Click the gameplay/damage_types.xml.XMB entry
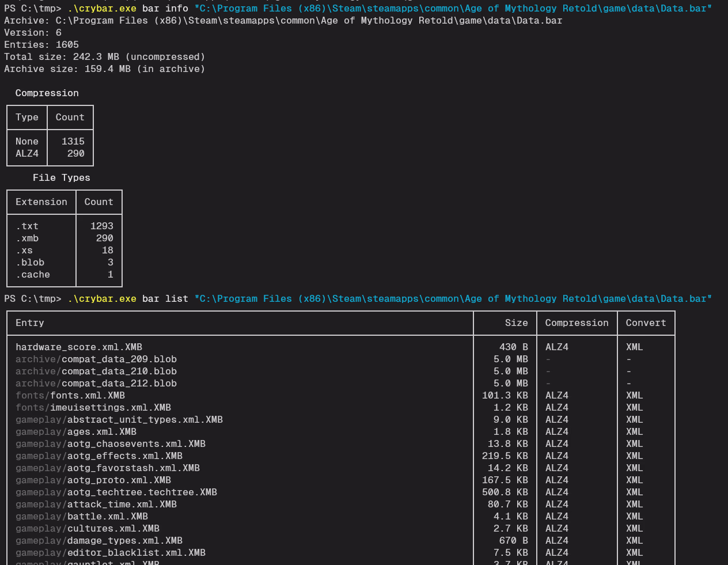The width and height of the screenshot is (728, 565). click(x=99, y=541)
